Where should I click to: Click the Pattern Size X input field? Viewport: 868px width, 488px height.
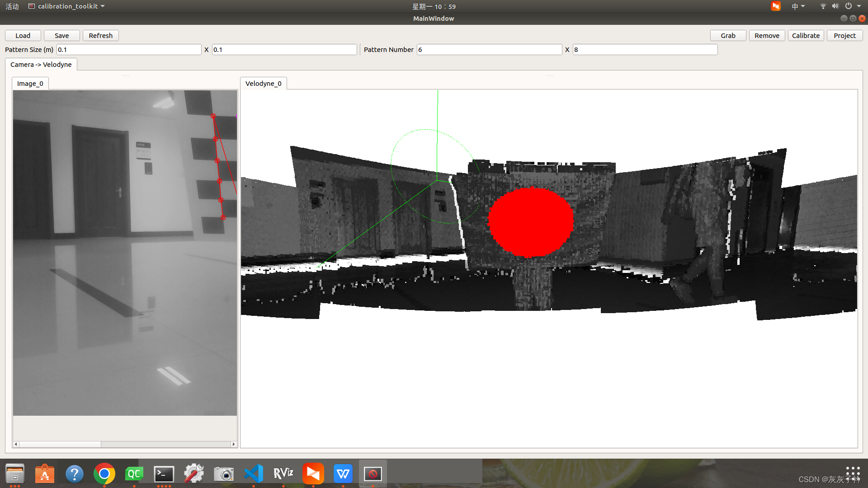[x=284, y=49]
